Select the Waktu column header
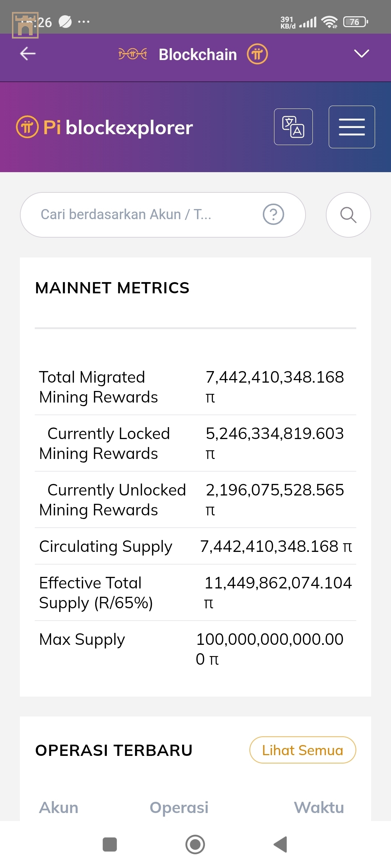This screenshot has width=391, height=868. point(319,808)
